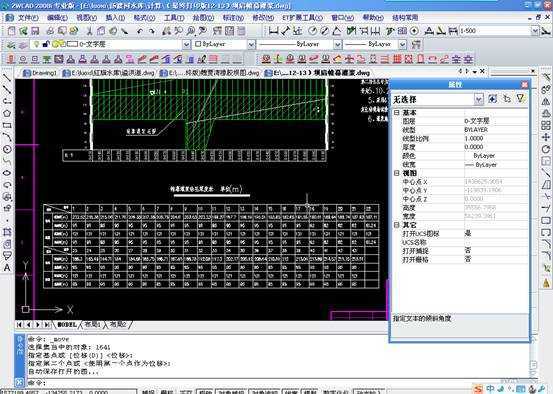Image resolution: width=553 pixels, height=394 pixels.
Task: Select the Rectangle tool in the left toolbar
Action: (x=7, y=126)
